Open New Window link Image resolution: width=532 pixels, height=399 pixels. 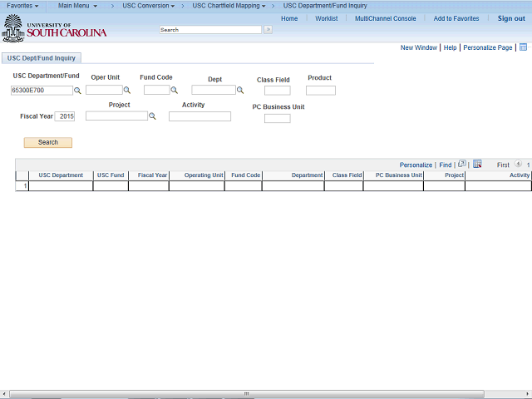(419, 47)
